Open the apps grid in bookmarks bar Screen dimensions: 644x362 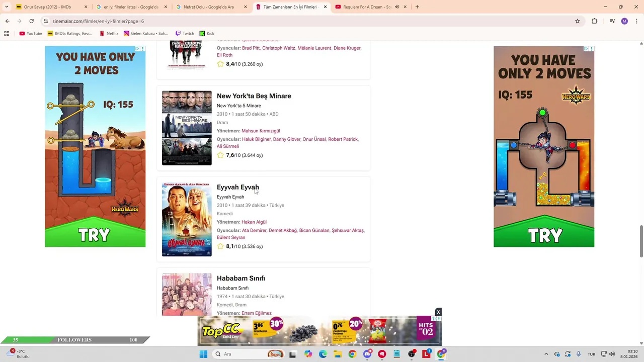point(7,34)
